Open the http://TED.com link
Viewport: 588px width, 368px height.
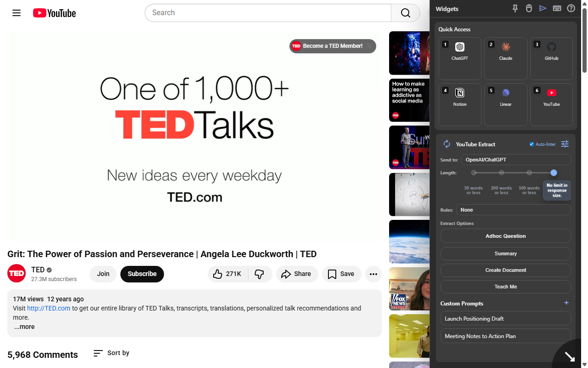[x=48, y=308]
